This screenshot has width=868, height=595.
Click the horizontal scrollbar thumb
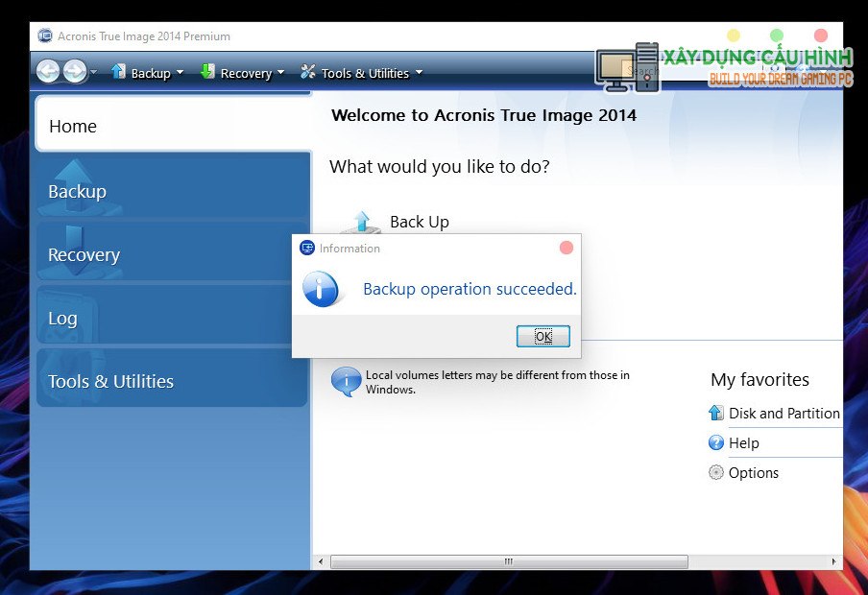(x=509, y=561)
